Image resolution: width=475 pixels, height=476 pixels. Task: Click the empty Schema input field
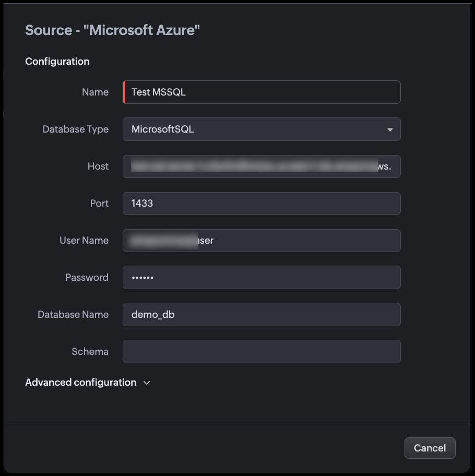[261, 352]
